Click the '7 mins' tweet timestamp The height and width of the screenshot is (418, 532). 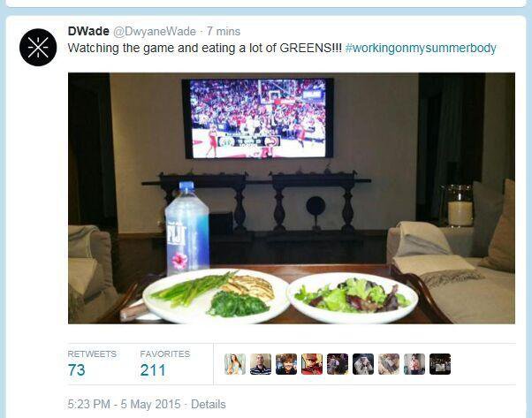pyautogui.click(x=224, y=31)
